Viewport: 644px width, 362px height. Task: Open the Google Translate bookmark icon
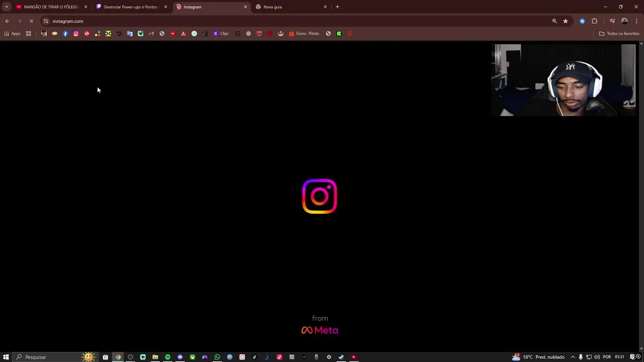[x=130, y=34]
